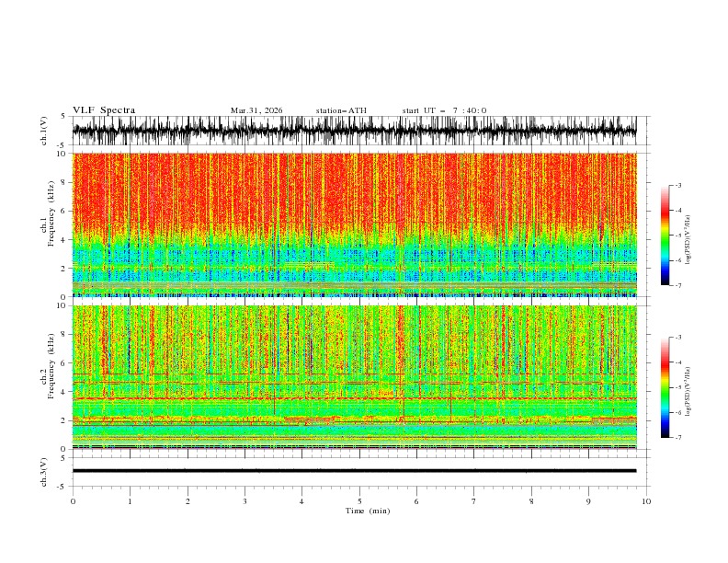
Task: Click the "6" minute time axis tick
Action: pyautogui.click(x=416, y=501)
